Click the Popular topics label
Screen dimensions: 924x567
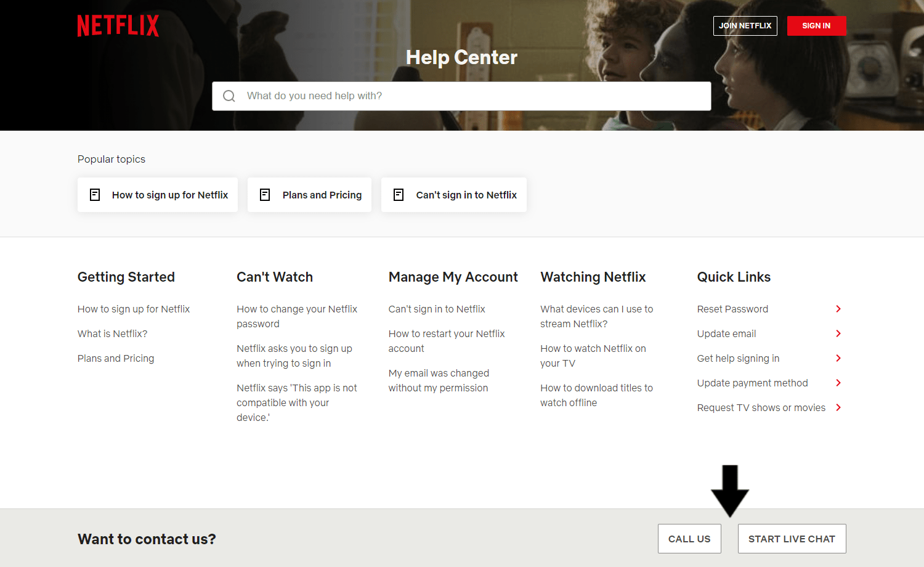click(x=111, y=159)
